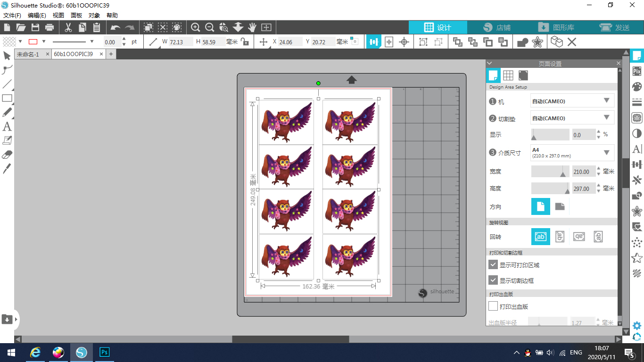The height and width of the screenshot is (362, 644).
Task: Click the 宽度 210.00 input field
Action: (584, 172)
